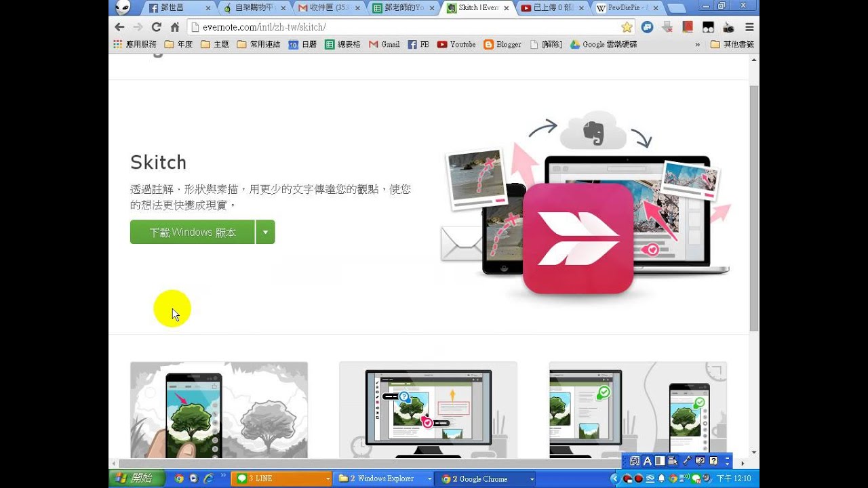The height and width of the screenshot is (488, 868).
Task: Open the 開始 Start menu
Action: (x=136, y=479)
